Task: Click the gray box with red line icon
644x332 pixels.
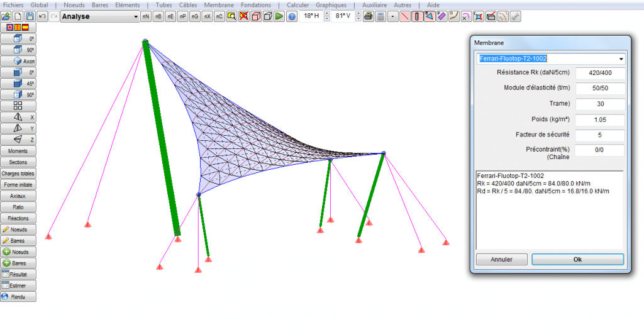Action: click(x=491, y=16)
